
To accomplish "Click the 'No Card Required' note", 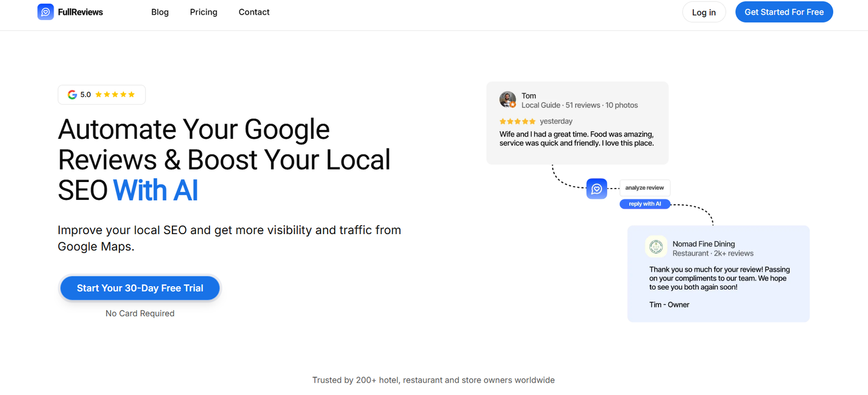I will (x=140, y=314).
